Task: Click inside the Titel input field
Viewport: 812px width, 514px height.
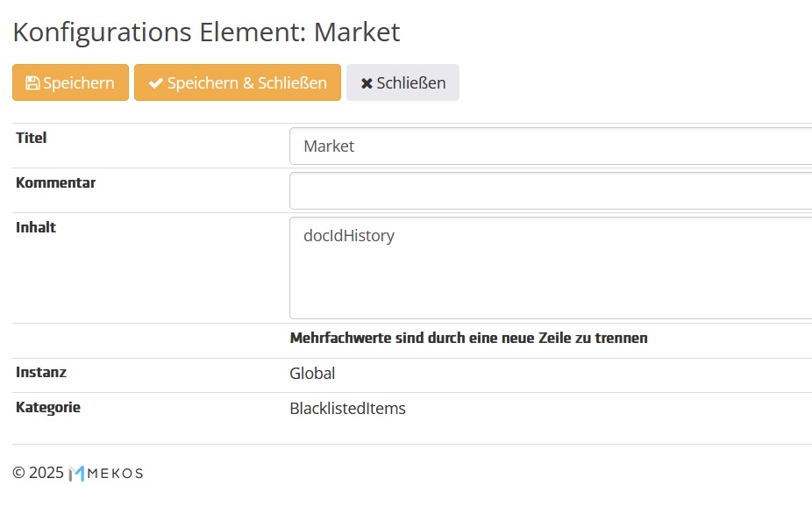Action: pos(526,146)
